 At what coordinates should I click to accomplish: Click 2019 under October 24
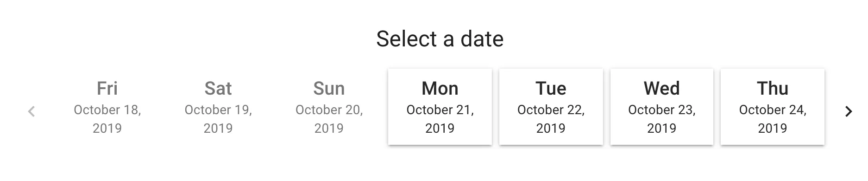click(x=773, y=128)
